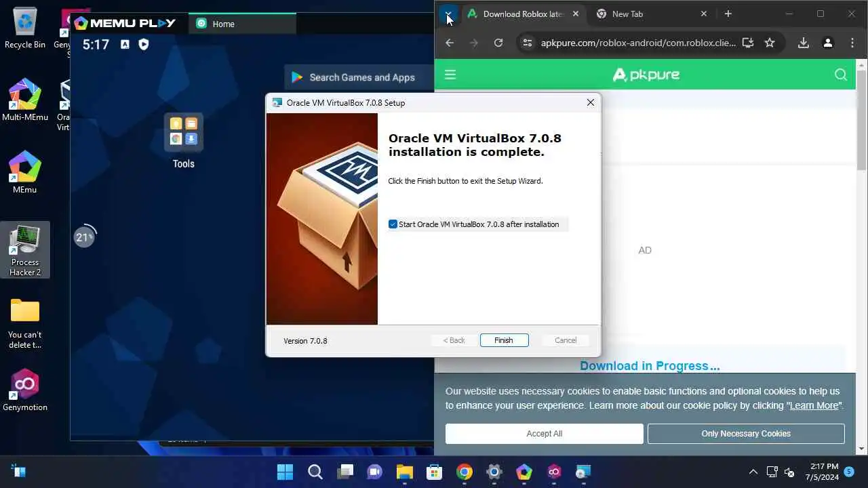
Task: Open Genymotion desktop shortcut
Action: (25, 390)
